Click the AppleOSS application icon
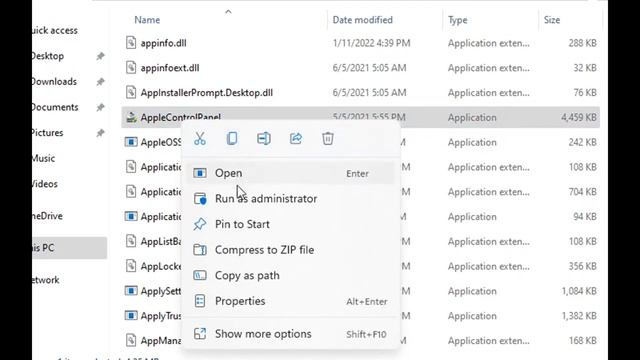Image resolution: width=640 pixels, height=360 pixels. pyautogui.click(x=131, y=142)
